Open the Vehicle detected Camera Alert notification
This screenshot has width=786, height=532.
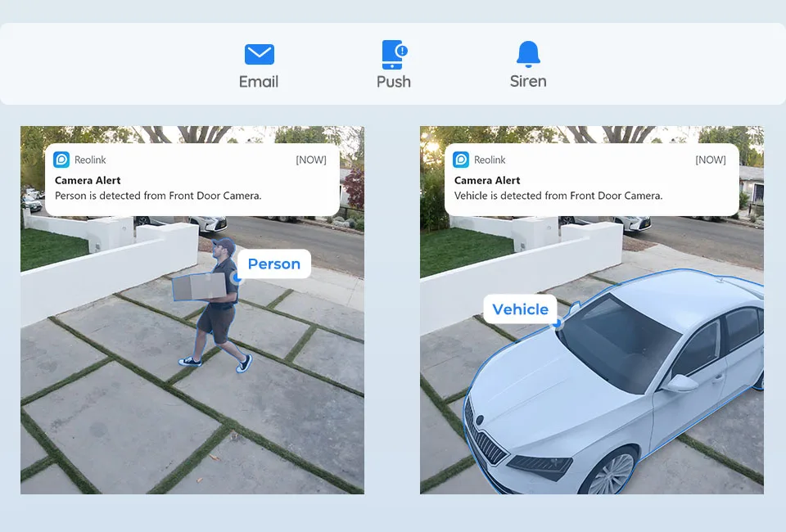pyautogui.click(x=591, y=180)
